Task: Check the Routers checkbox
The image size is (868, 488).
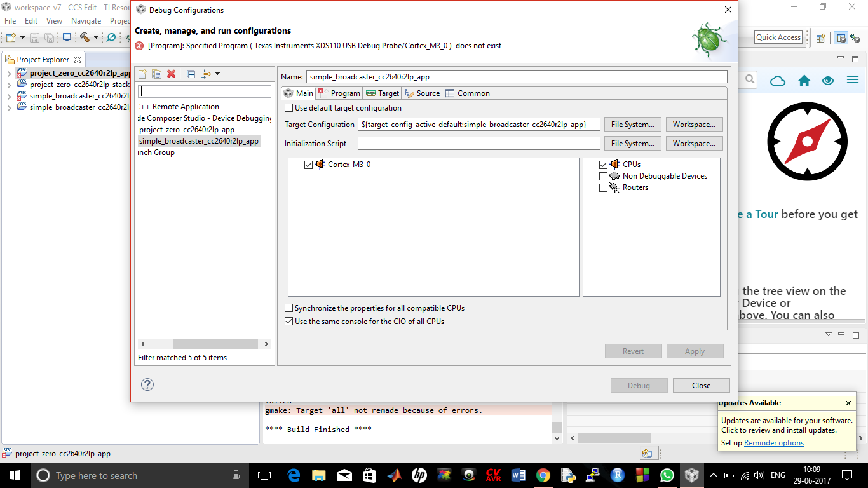Action: (x=604, y=187)
